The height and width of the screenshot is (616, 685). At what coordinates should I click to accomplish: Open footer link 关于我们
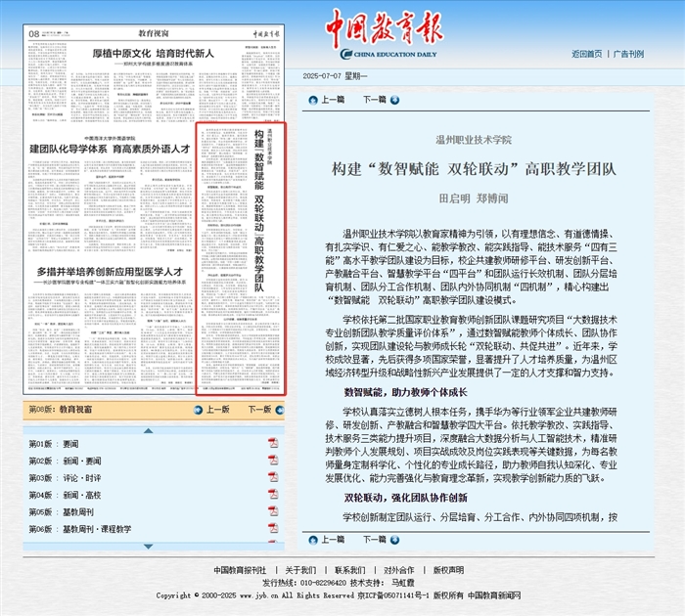[x=300, y=570]
